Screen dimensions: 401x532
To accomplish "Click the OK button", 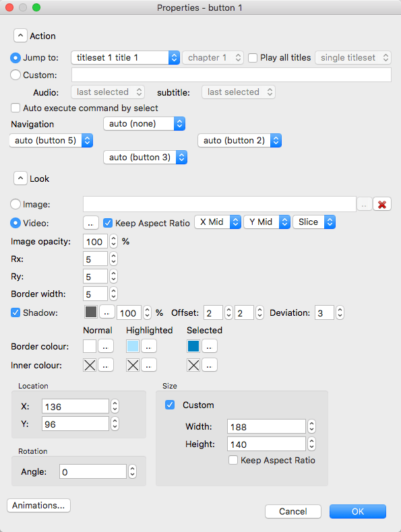I will pos(358,511).
